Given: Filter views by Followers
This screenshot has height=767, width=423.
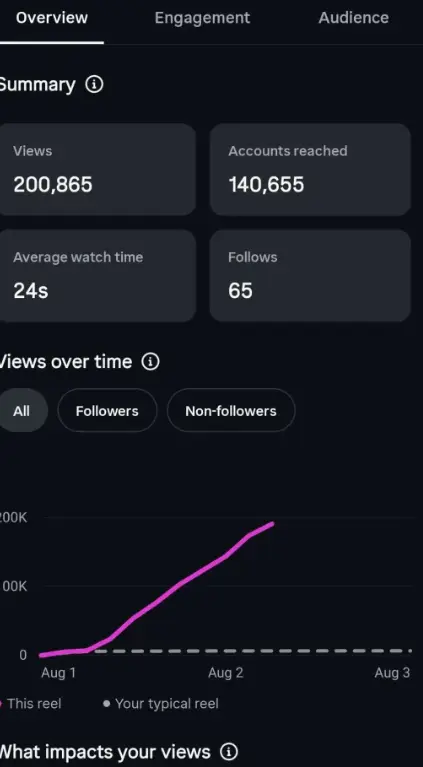Looking at the screenshot, I should pos(107,410).
